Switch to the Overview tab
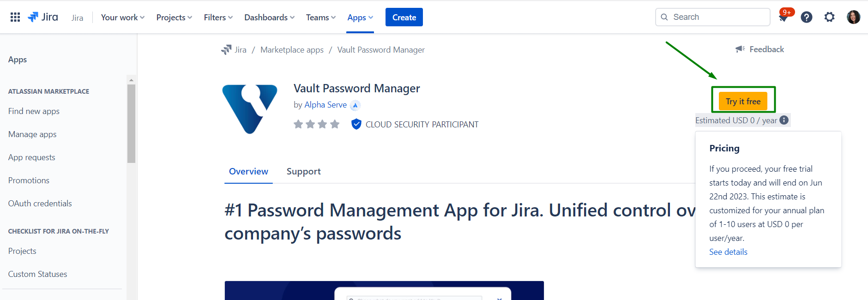Screen dimensions: 868x300 (x=248, y=171)
